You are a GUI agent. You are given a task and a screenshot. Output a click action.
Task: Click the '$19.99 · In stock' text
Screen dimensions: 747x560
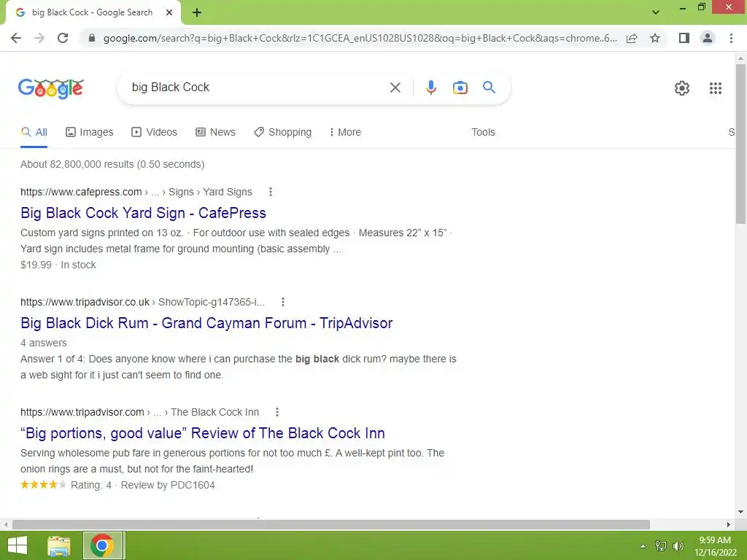click(x=58, y=265)
